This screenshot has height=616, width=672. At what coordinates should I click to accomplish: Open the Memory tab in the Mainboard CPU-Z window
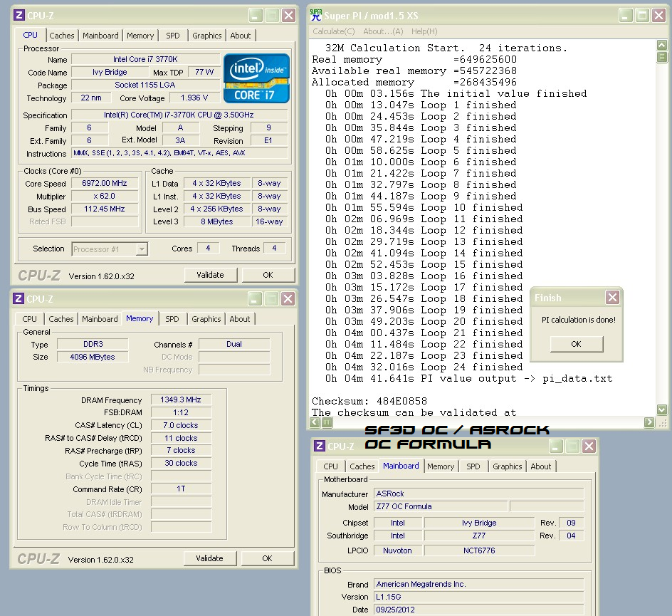(441, 466)
